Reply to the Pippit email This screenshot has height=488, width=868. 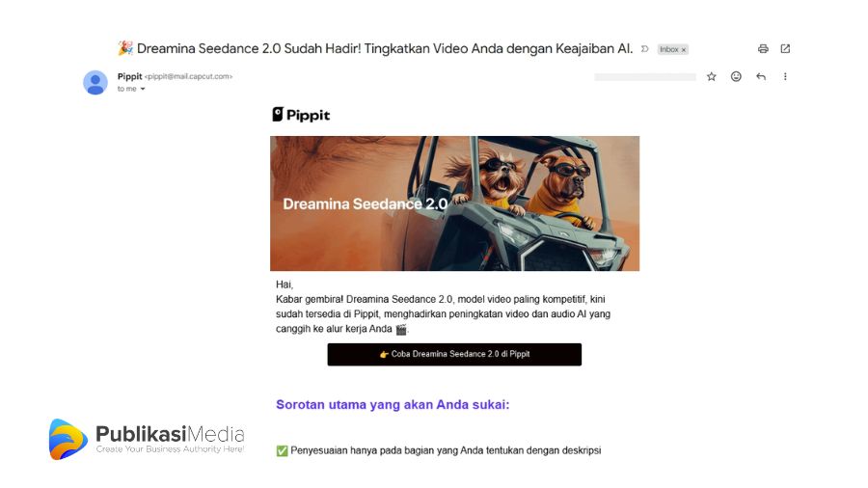[x=761, y=76]
